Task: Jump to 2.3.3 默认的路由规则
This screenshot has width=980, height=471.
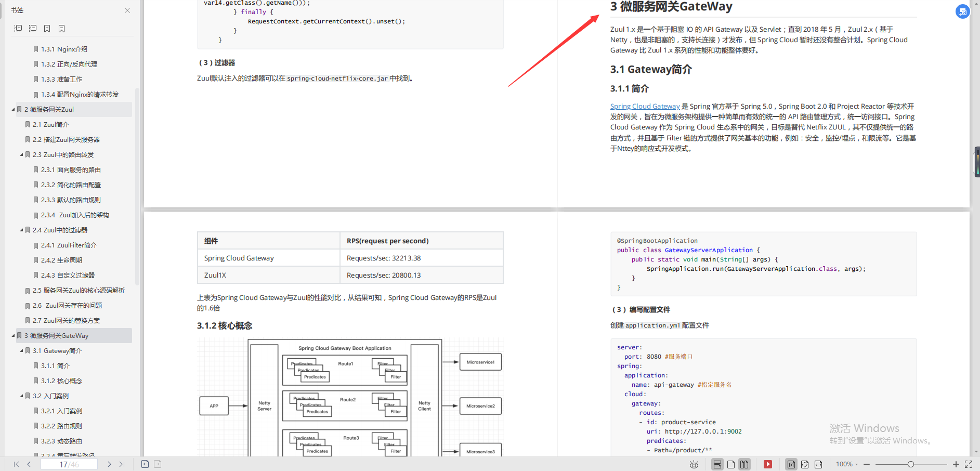Action: pyautogui.click(x=71, y=200)
